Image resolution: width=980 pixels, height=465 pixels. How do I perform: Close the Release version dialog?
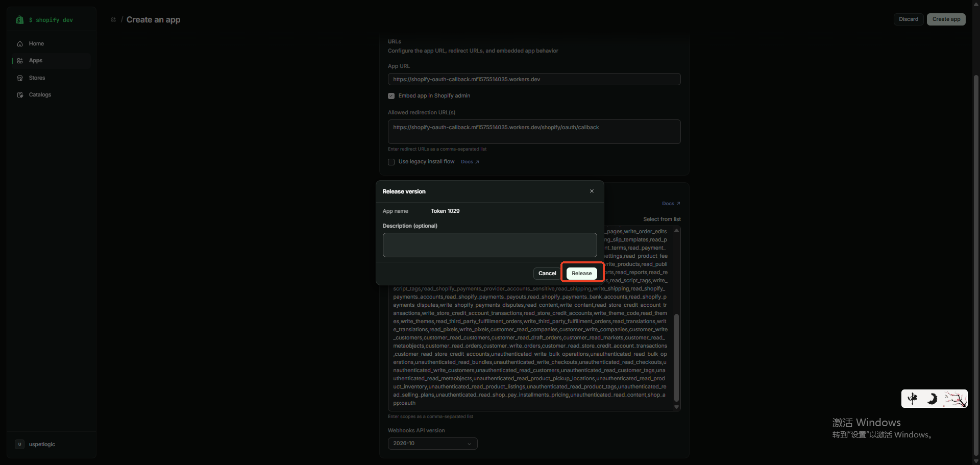click(x=592, y=191)
